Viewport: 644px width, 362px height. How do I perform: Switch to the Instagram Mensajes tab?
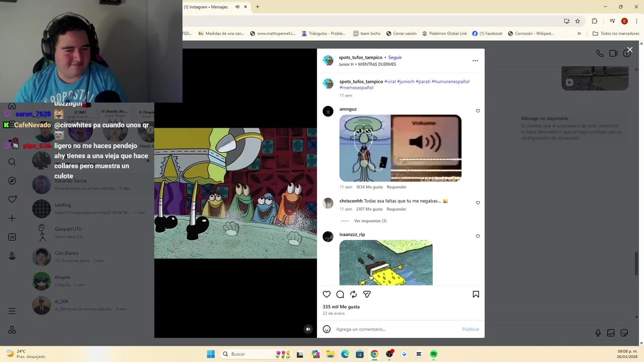coord(206,7)
